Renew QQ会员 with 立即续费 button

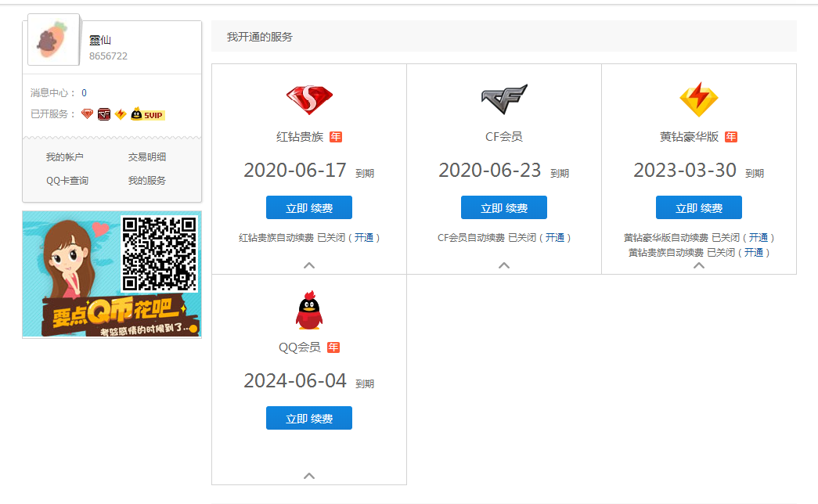tap(309, 418)
